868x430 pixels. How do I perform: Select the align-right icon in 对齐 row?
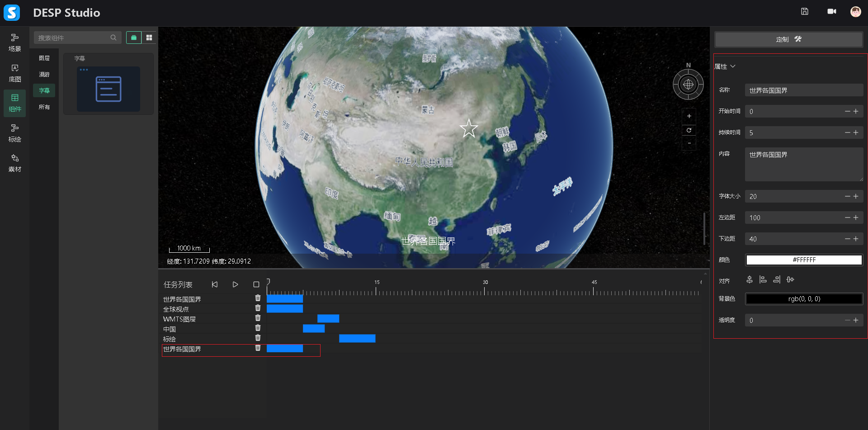777,280
